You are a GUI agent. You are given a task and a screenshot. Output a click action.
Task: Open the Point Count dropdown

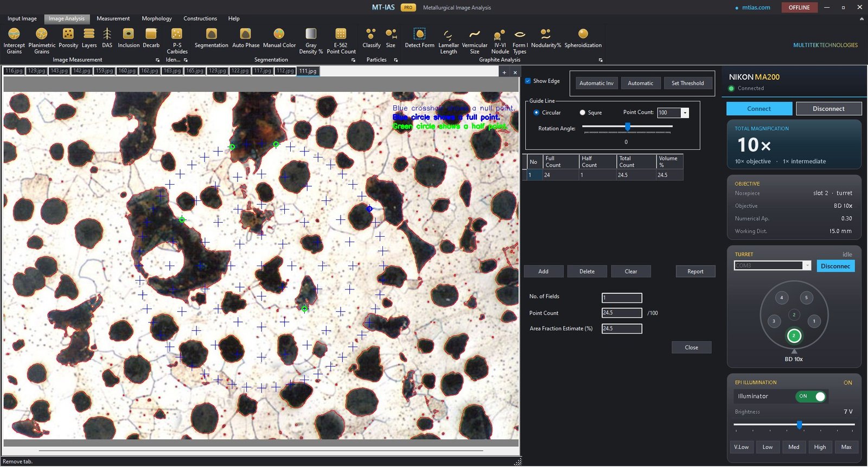(x=685, y=113)
